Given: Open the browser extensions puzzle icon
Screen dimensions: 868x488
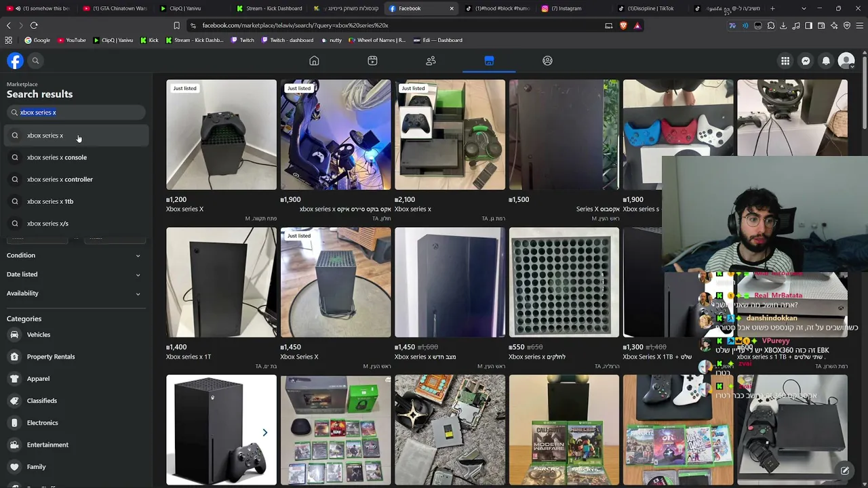Looking at the screenshot, I should point(770,26).
